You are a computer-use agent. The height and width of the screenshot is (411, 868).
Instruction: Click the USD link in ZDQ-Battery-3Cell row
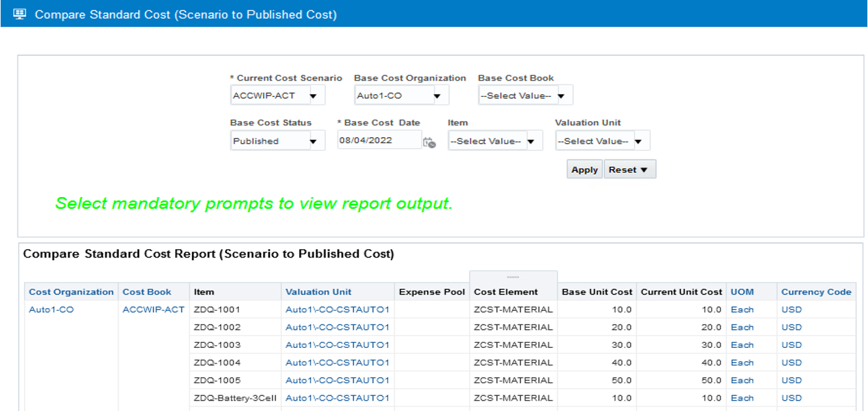click(792, 397)
